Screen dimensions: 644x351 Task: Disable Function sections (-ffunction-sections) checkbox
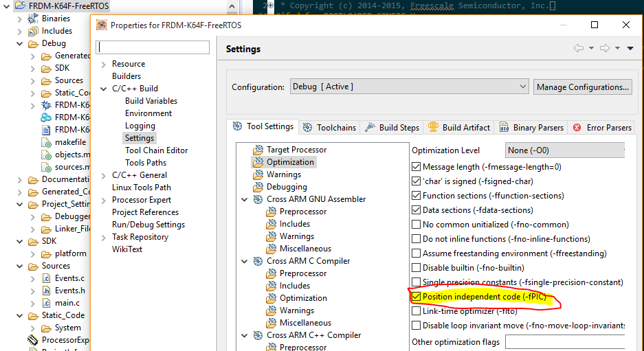point(416,196)
